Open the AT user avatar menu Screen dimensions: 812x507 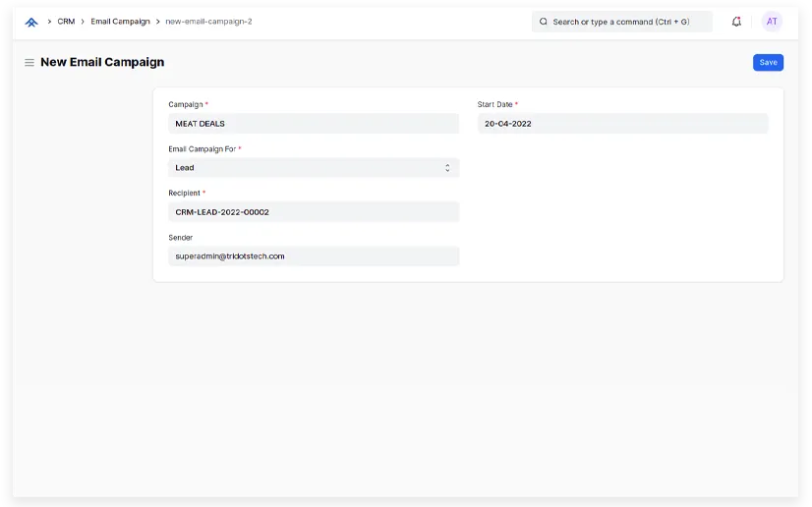(x=772, y=22)
